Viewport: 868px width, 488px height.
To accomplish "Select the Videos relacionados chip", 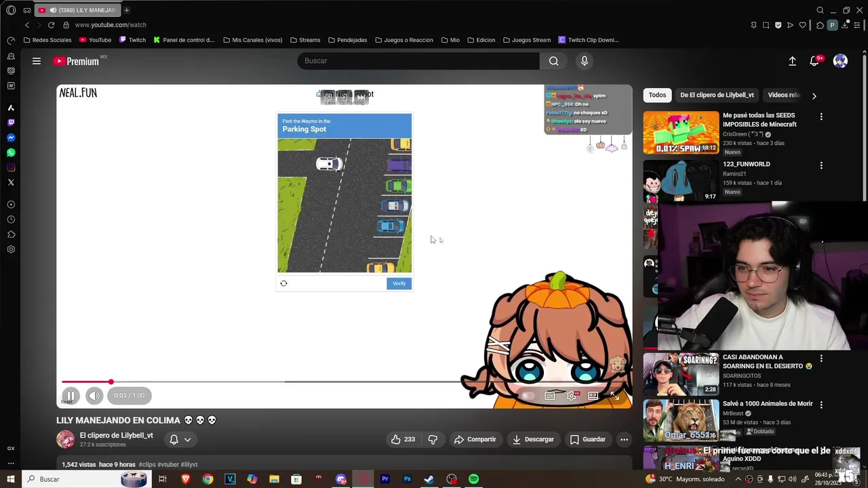I will (783, 95).
